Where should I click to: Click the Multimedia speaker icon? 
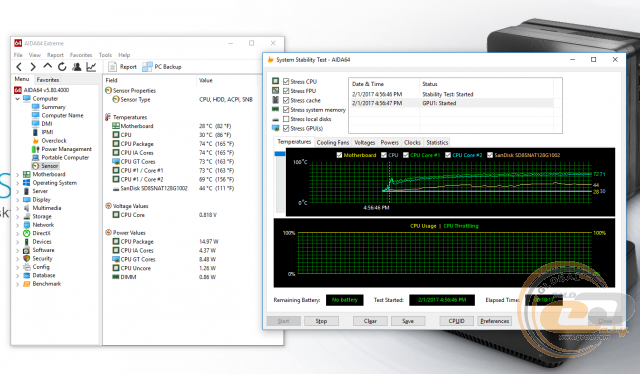[27, 208]
